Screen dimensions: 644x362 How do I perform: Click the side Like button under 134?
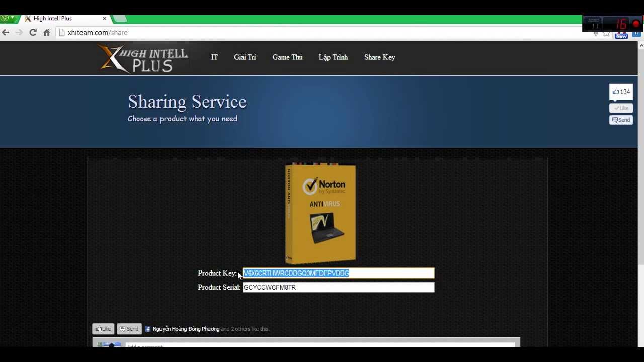coord(621,108)
